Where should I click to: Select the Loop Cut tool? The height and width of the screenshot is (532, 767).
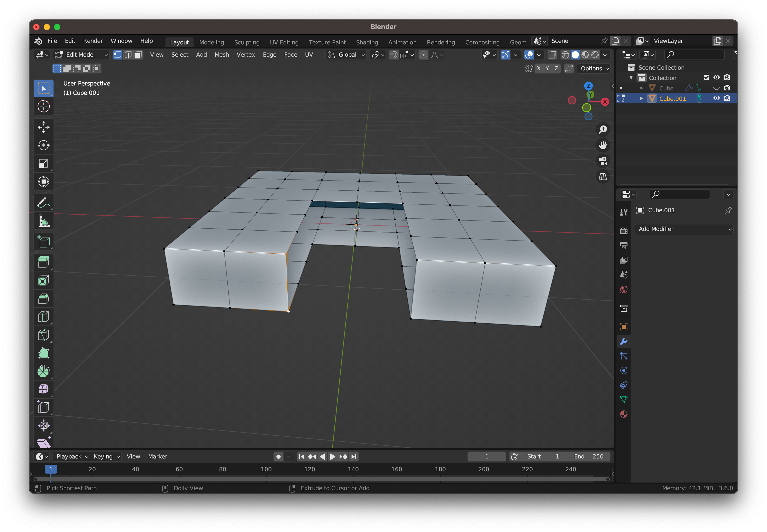click(x=43, y=317)
